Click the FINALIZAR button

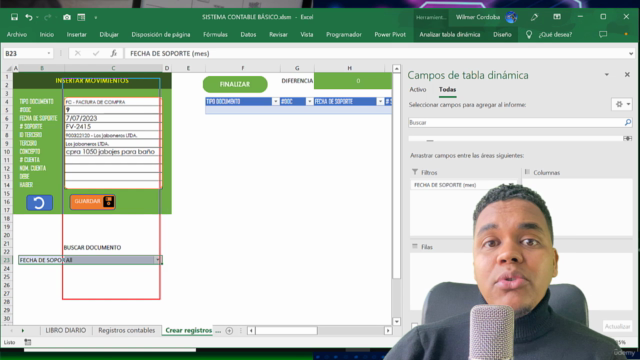coord(235,84)
